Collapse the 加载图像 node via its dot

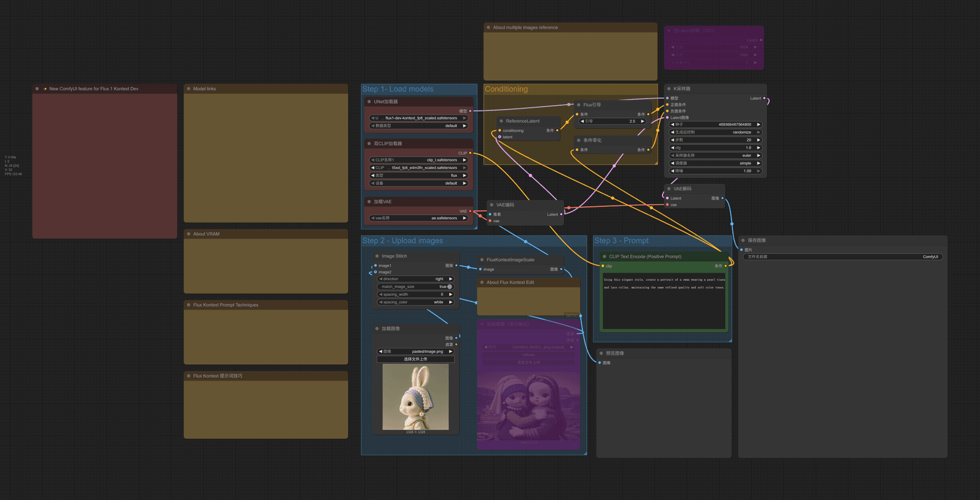[377, 329]
